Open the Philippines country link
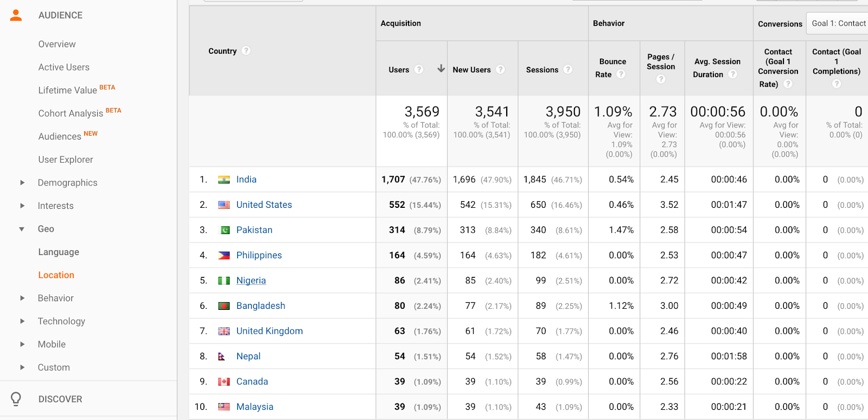The width and height of the screenshot is (868, 420). (x=259, y=255)
